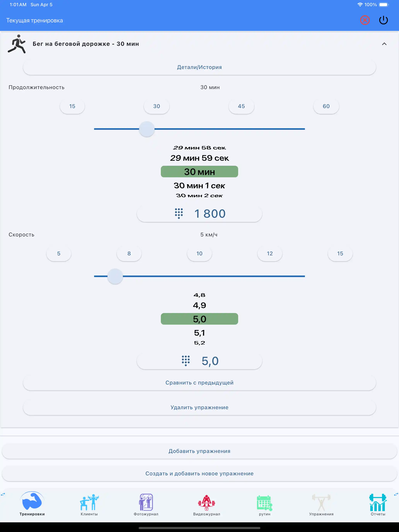Viewport: 399px width, 532px height.
Task: Tap the power button in the header
Action: [x=384, y=20]
